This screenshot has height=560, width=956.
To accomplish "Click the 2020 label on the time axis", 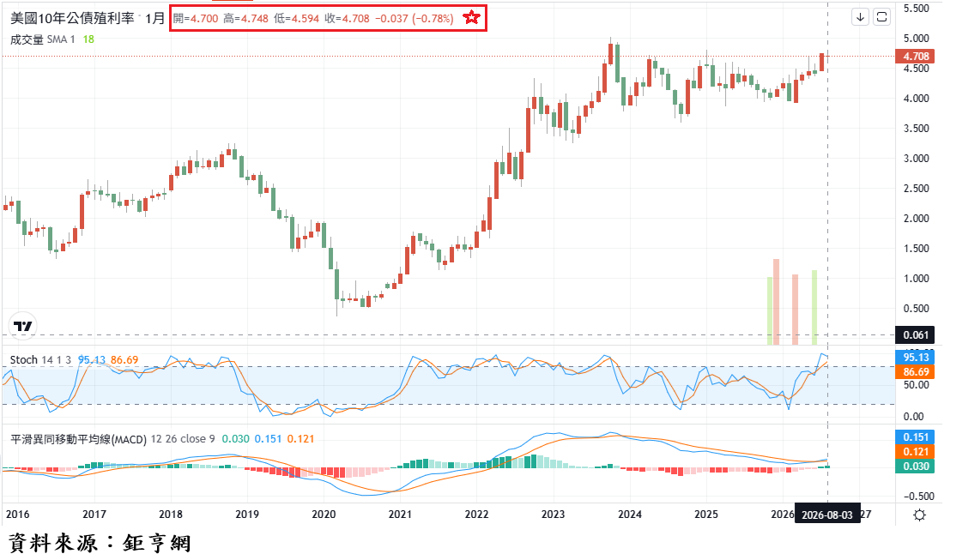I will (x=324, y=515).
